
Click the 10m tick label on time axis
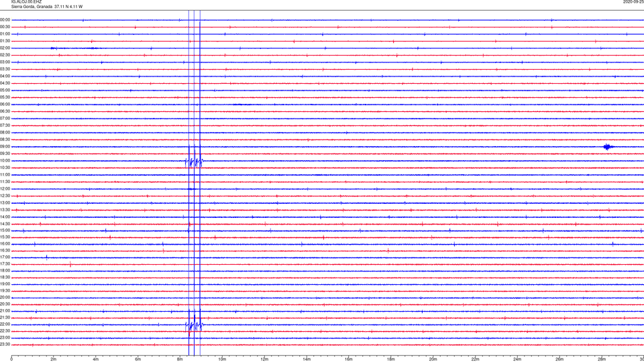tap(222, 359)
